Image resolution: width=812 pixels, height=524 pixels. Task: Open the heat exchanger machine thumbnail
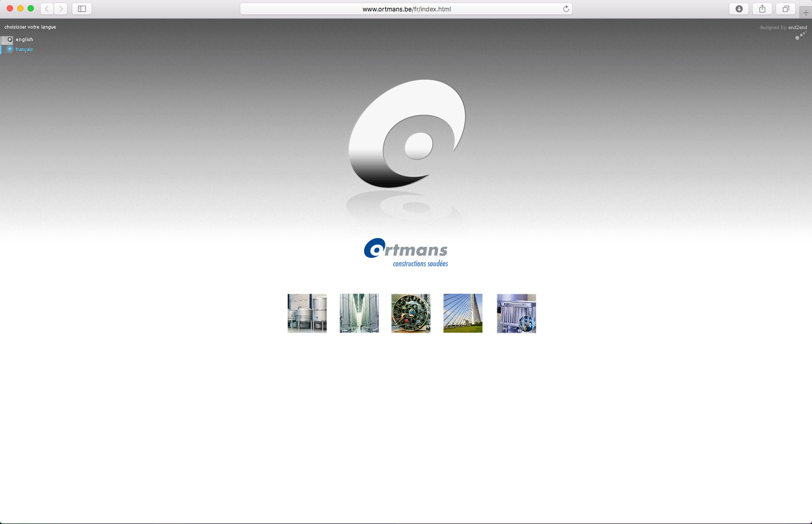click(517, 313)
